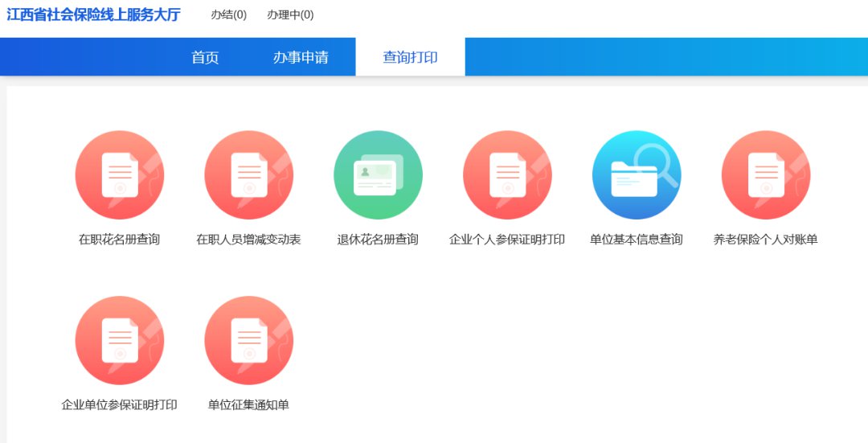Switch to the 首页 tab
This screenshot has height=443, width=868.
(205, 58)
